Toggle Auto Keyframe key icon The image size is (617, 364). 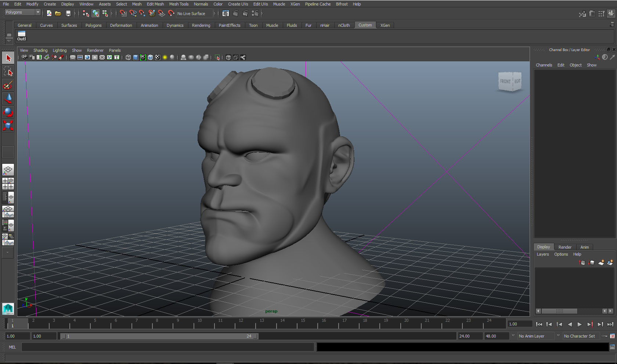605,336
